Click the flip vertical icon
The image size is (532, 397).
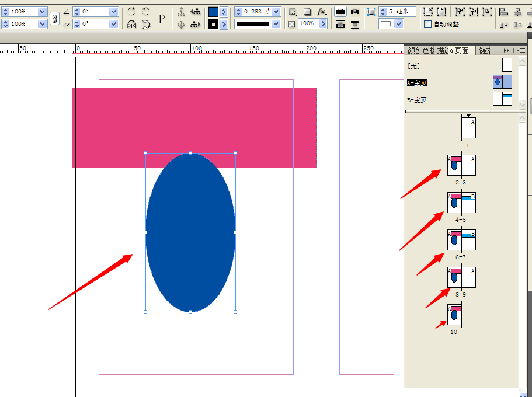coord(146,24)
